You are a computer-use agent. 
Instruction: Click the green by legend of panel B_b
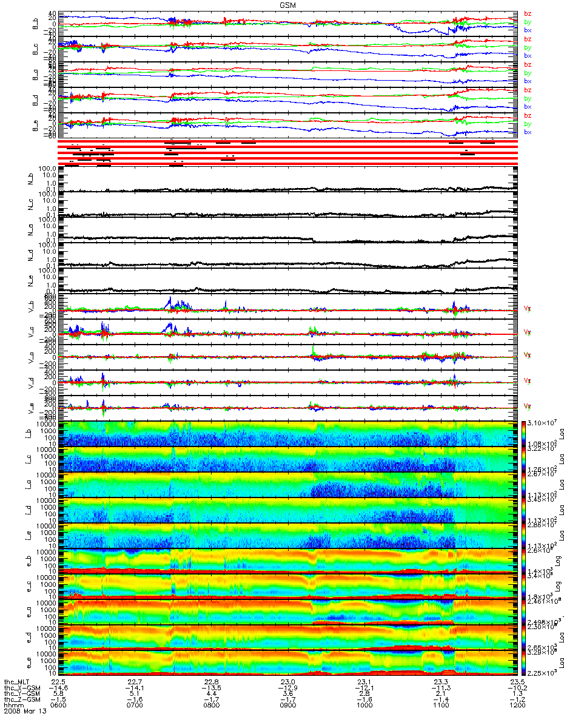pyautogui.click(x=528, y=22)
